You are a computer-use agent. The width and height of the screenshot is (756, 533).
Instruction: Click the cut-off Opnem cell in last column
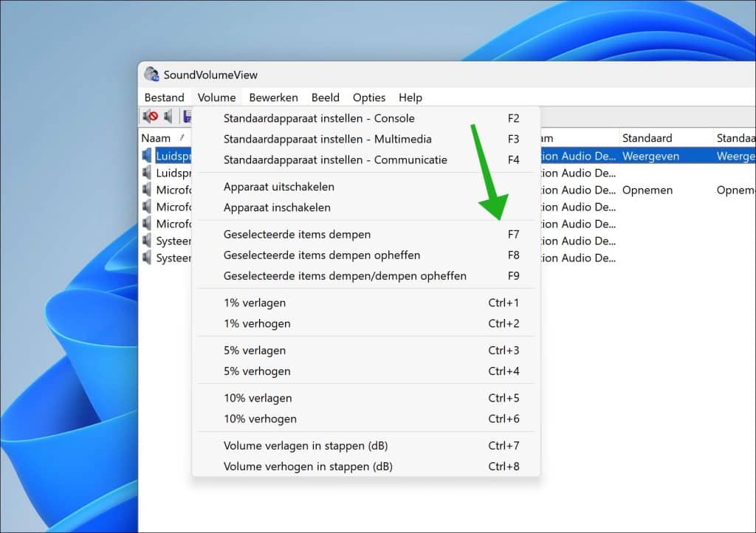click(x=736, y=190)
